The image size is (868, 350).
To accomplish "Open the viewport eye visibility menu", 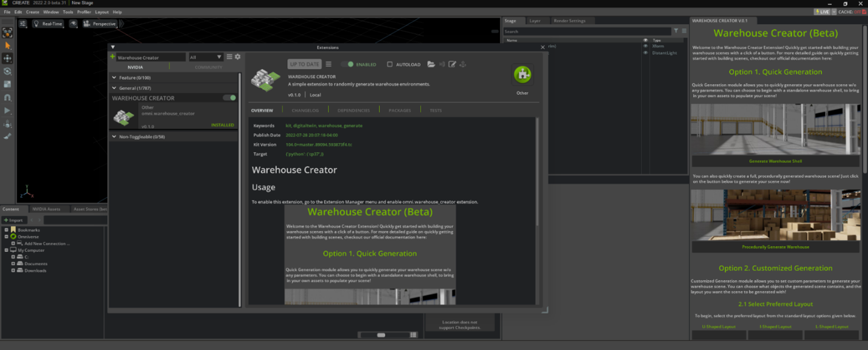I will click(x=73, y=24).
